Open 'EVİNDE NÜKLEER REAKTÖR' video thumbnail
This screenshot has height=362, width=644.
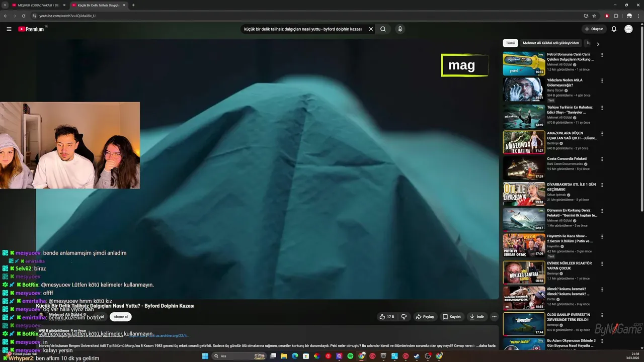click(524, 272)
